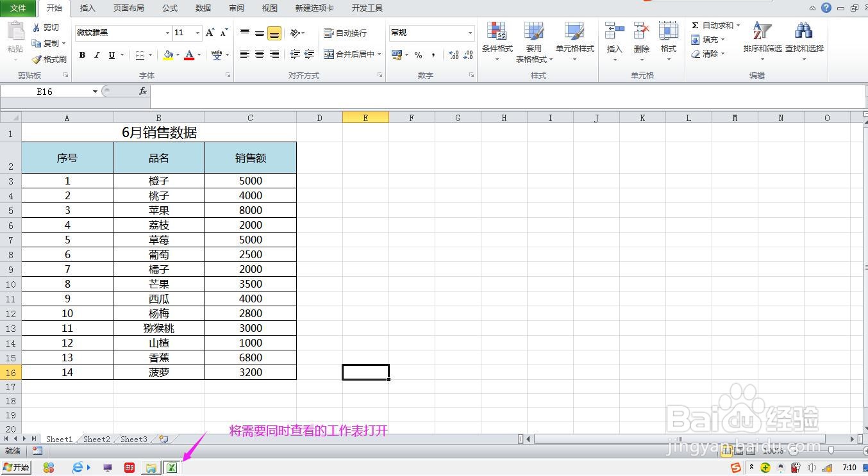The height and width of the screenshot is (476, 868).
Task: Click the Copy (复制) button
Action: 46,43
